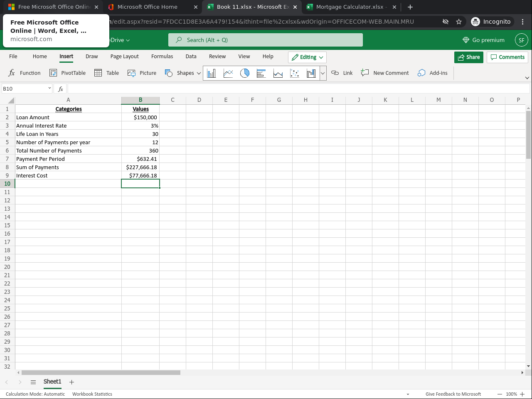Viewport: 532px width, 399px height.
Task: Click the Share button
Action: pyautogui.click(x=469, y=57)
